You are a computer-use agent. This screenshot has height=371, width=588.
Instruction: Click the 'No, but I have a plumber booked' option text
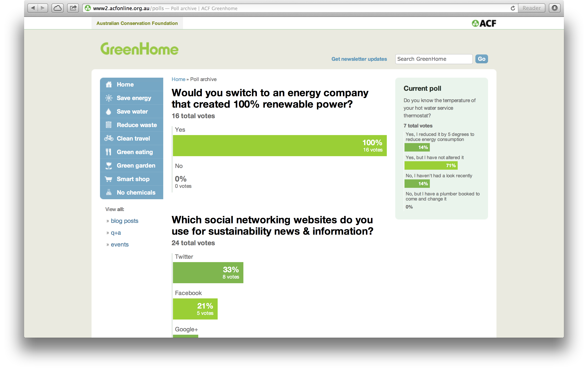(442, 196)
